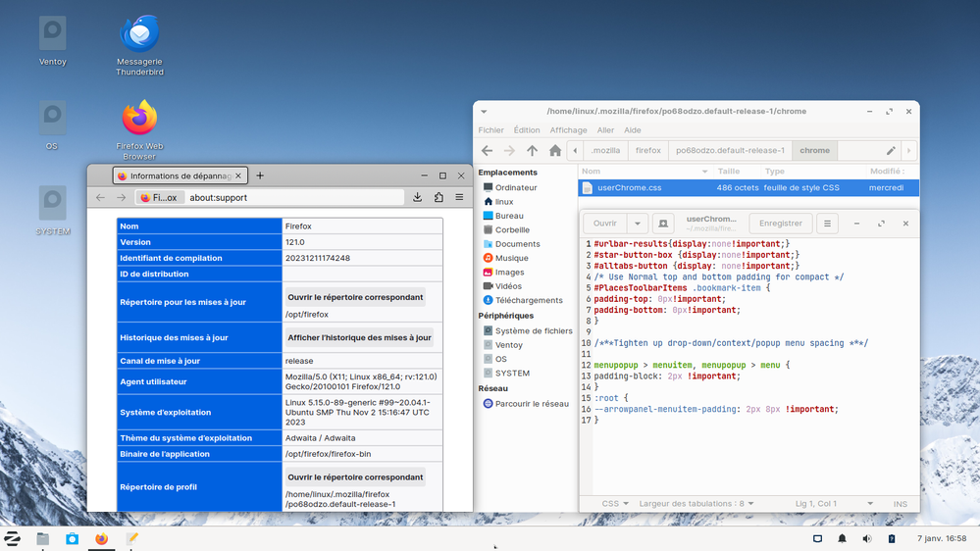
Task: Sort by the Type column header
Action: tap(812, 172)
